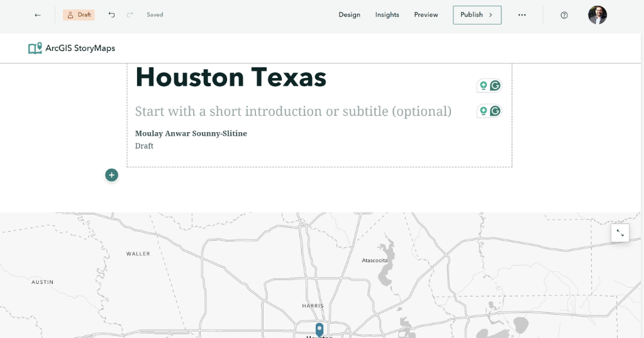Viewport: 644px width, 338px height.
Task: Open the Design panel
Action: [350, 15]
